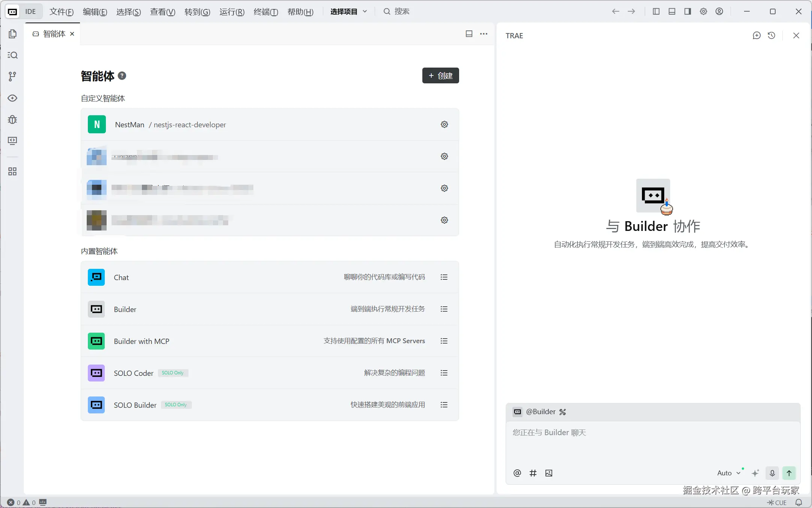
Task: Open the 运行(R) menu
Action: (232, 12)
